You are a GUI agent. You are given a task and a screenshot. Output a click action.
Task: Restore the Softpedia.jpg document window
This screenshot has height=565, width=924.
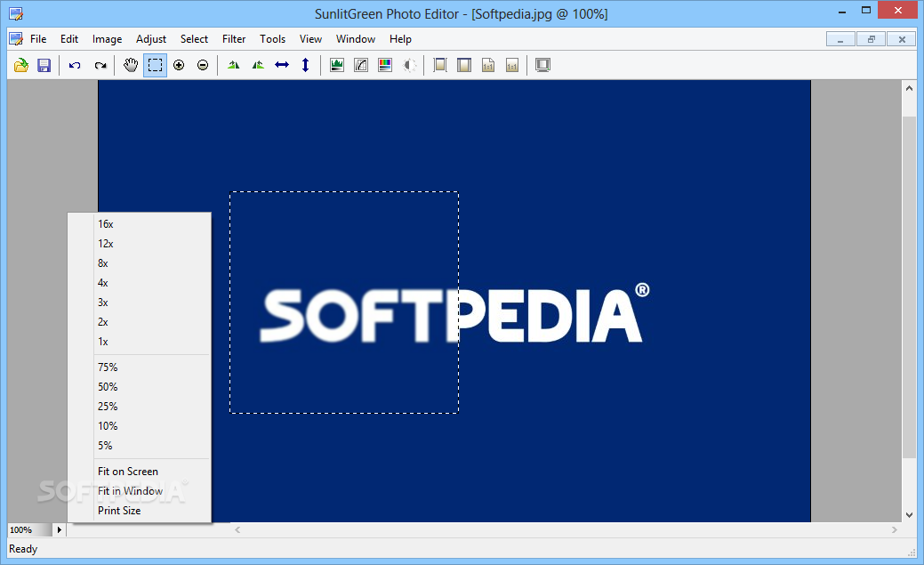click(872, 39)
